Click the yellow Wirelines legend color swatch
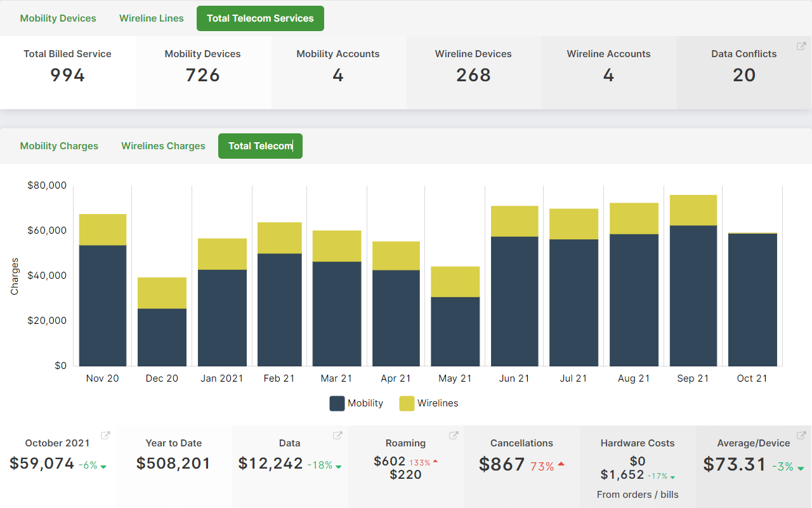 coord(407,403)
